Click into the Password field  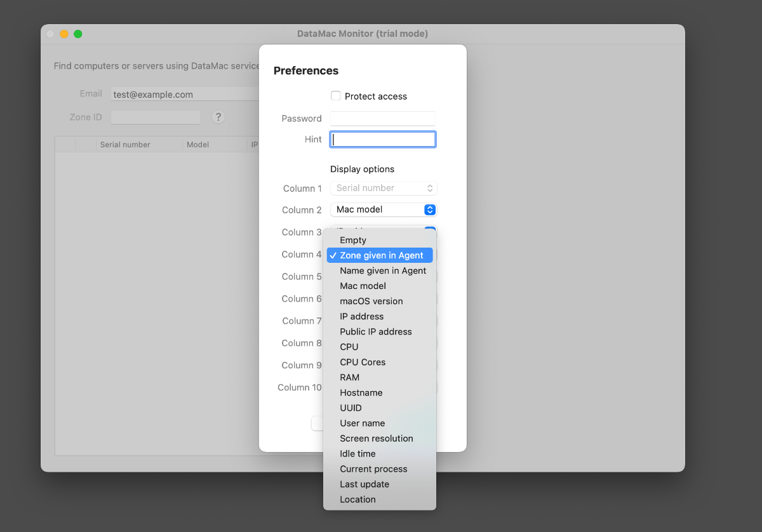(x=383, y=118)
